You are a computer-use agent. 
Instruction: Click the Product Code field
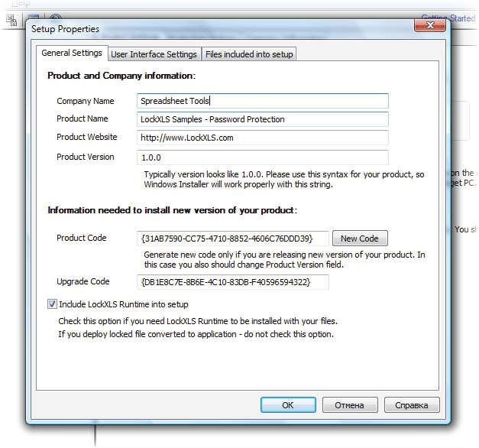coord(233,239)
